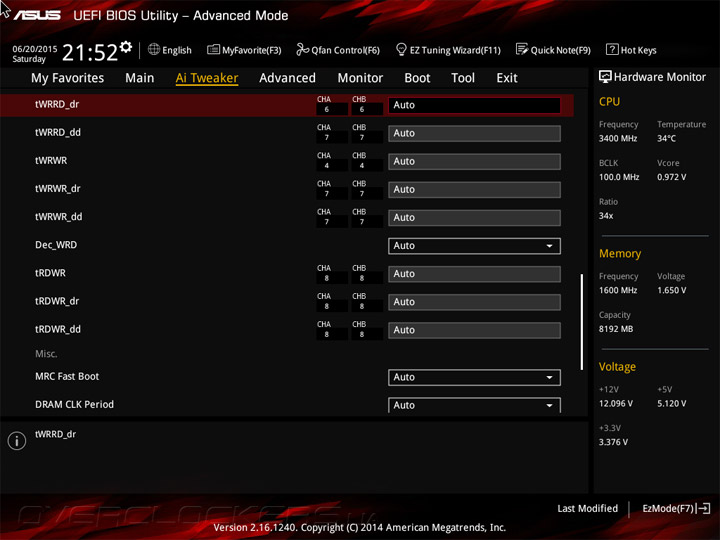
Task: Open the Boot tab
Action: click(x=417, y=78)
